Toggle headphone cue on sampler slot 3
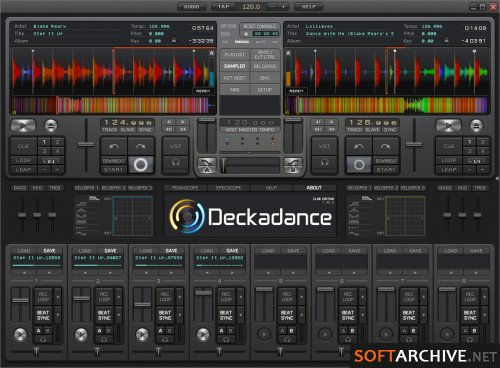Screen dimensions: 500x368 tap(165, 340)
